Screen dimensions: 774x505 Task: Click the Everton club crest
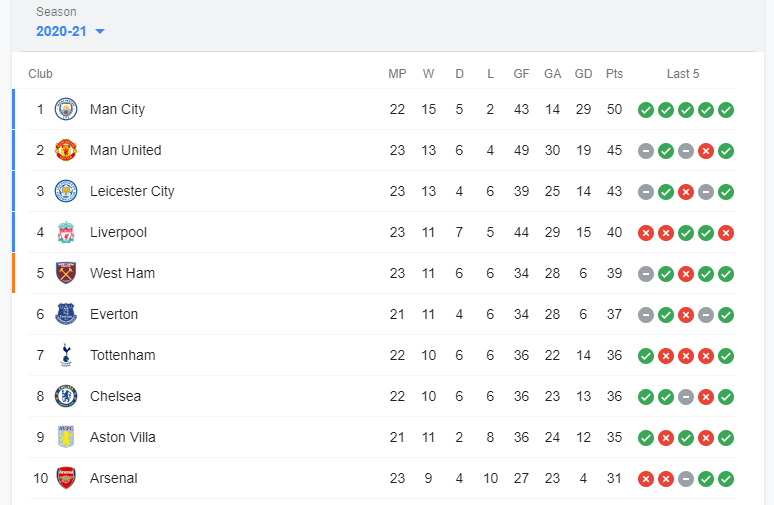tap(66, 314)
